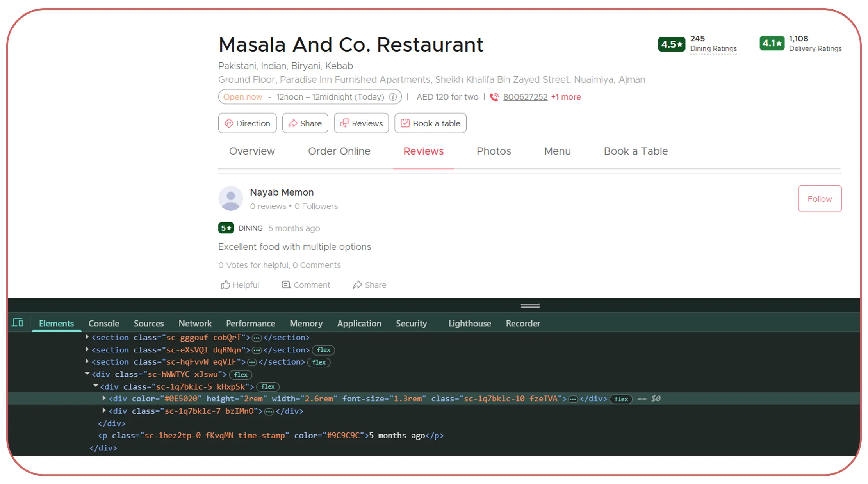Click the opening hours info icon
The width and height of the screenshot is (868, 484).
(393, 97)
